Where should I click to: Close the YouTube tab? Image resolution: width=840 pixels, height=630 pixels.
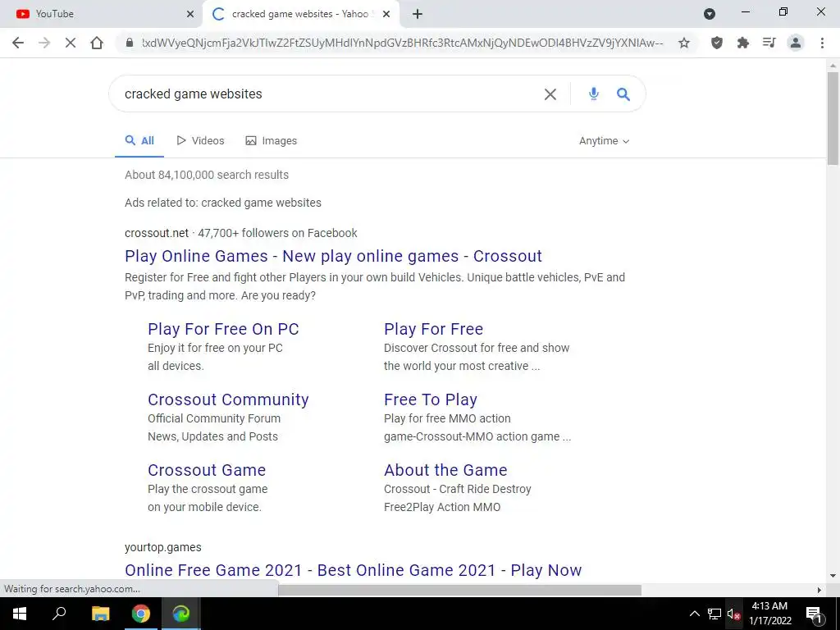click(x=190, y=14)
